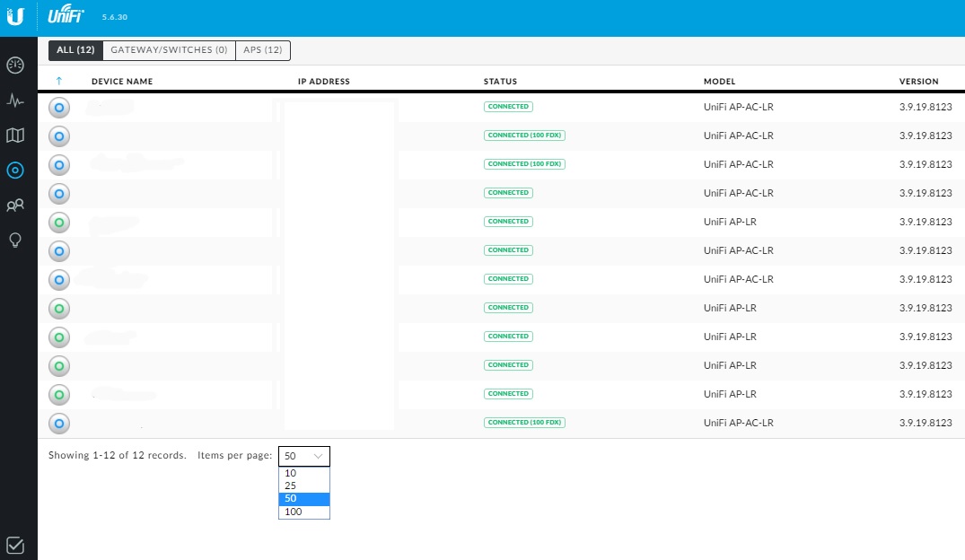Open the Map icon in sidebar
965x560 pixels.
pos(15,136)
